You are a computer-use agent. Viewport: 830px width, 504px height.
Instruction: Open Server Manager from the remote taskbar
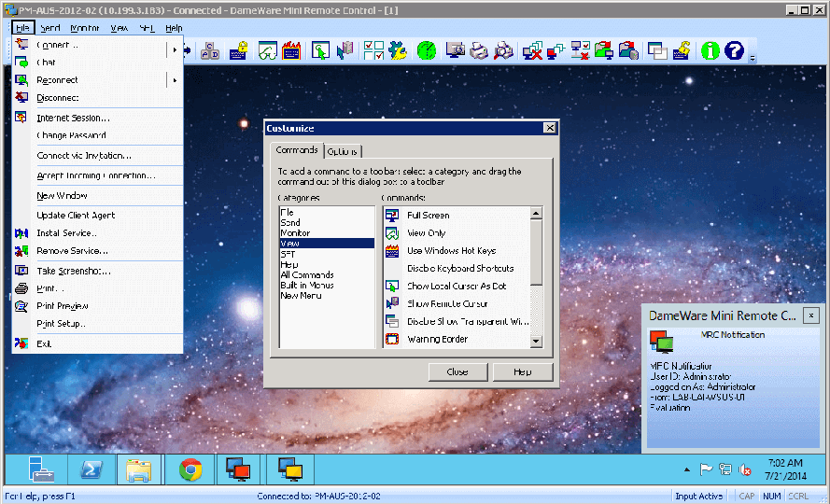coord(41,469)
